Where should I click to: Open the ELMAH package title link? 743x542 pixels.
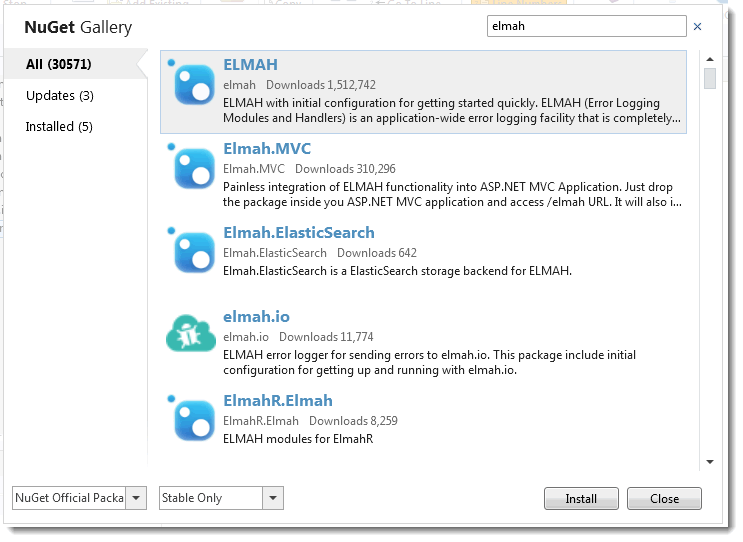point(250,64)
